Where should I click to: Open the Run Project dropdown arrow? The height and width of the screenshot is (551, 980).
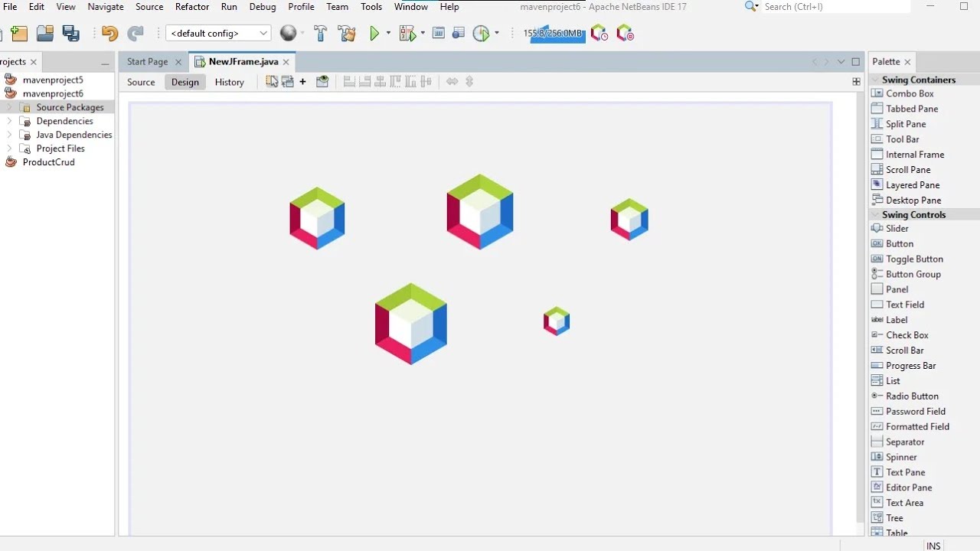388,34
